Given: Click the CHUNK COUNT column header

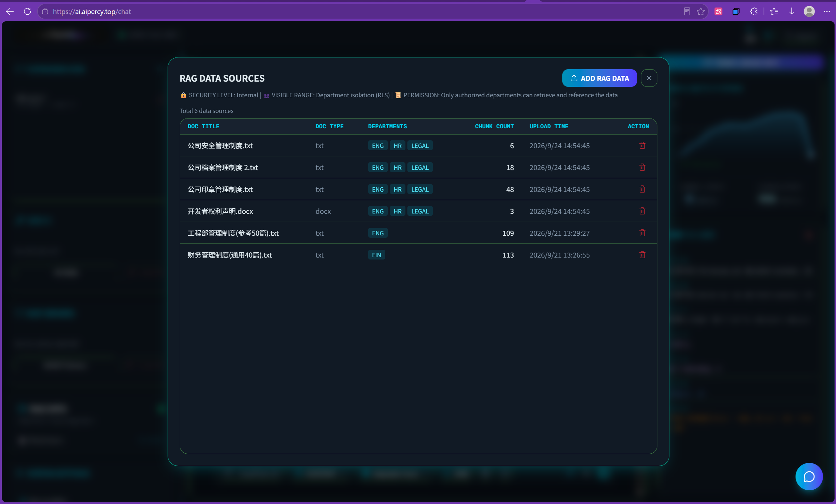Looking at the screenshot, I should pos(494,126).
